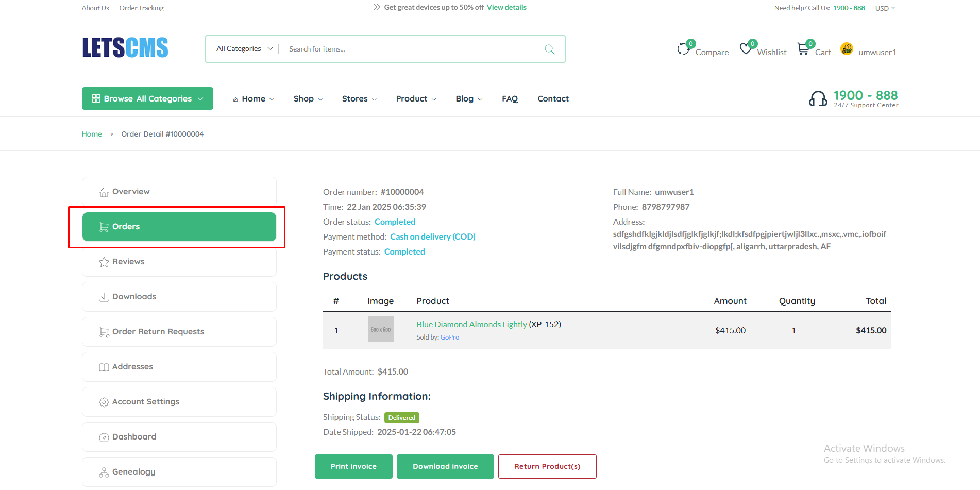Viewport: 980px width, 490px height.
Task: Click the Print invoice button
Action: point(353,466)
